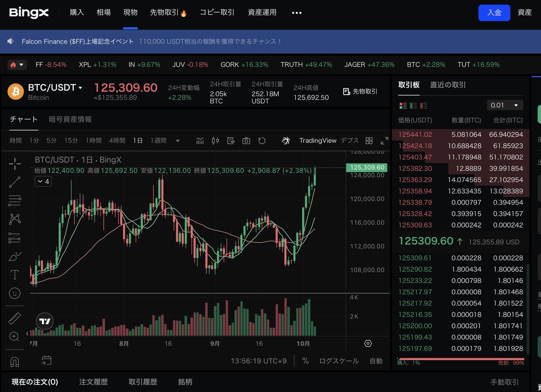This screenshot has width=541, height=392.
Task: Show both bids and asks order book view
Action: click(403, 105)
